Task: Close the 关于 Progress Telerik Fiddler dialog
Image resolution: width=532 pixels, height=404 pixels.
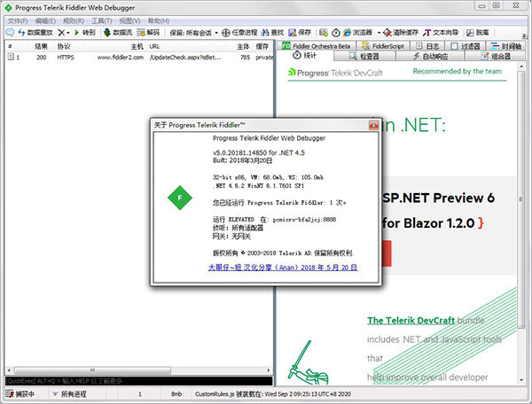Action: click(x=373, y=125)
